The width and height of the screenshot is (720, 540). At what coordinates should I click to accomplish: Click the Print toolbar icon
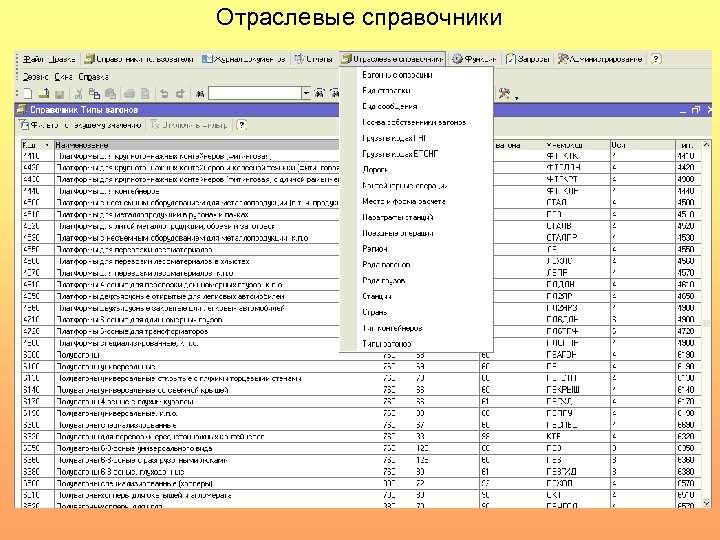coord(129,94)
